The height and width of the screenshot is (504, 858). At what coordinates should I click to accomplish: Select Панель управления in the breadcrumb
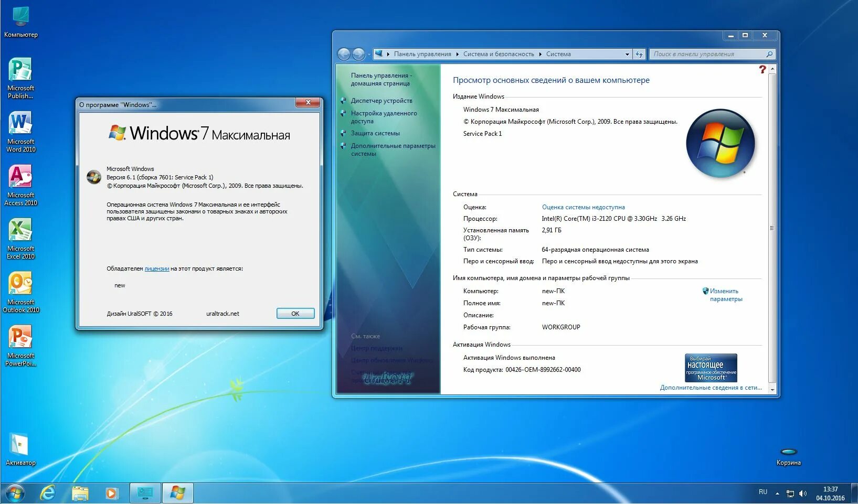pos(422,54)
